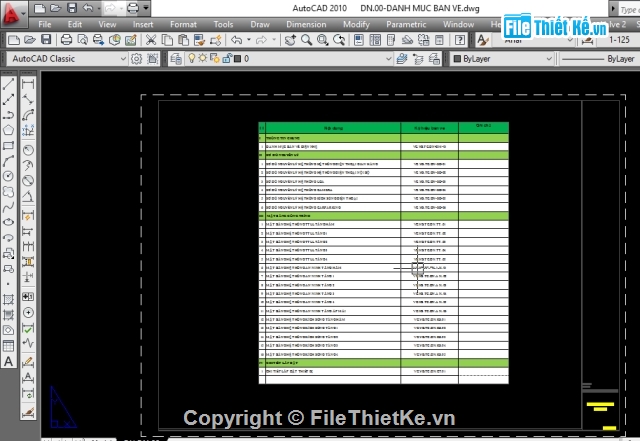Click the Layer Previous icon
Viewport: 640px width, 441px height.
(x=418, y=59)
